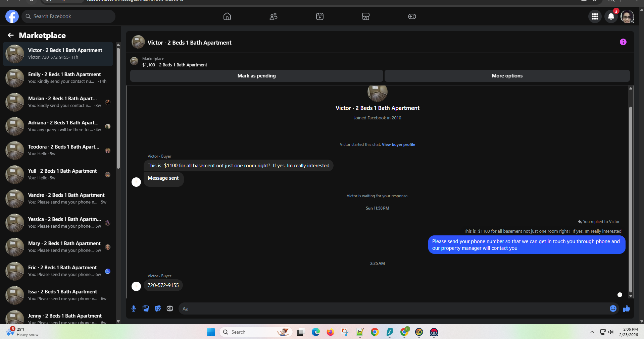This screenshot has width=644, height=339.
Task: Select Yuli's conversation in the list
Action: click(58, 174)
